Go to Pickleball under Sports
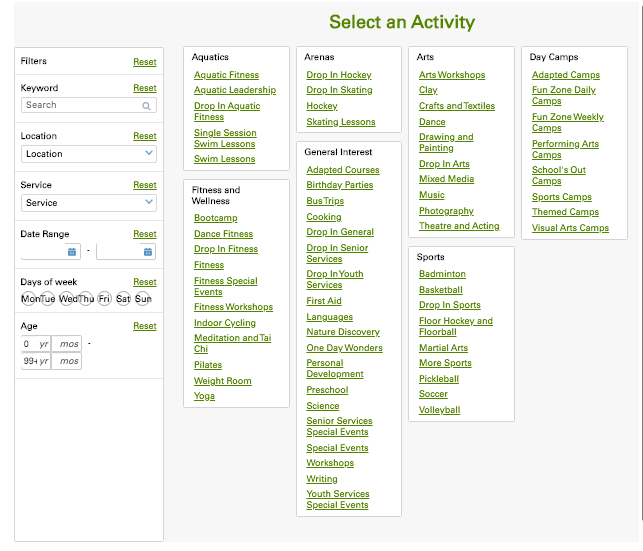The height and width of the screenshot is (551, 643). [x=439, y=379]
